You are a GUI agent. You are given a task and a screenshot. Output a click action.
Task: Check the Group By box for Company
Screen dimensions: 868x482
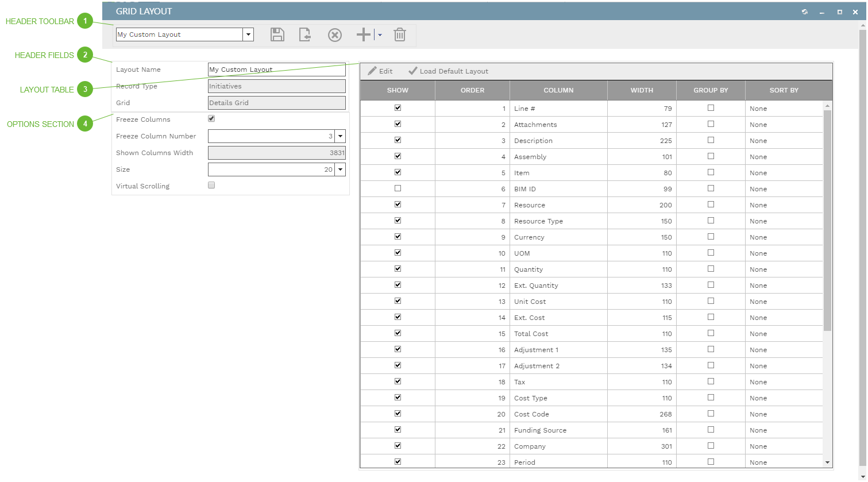click(711, 446)
